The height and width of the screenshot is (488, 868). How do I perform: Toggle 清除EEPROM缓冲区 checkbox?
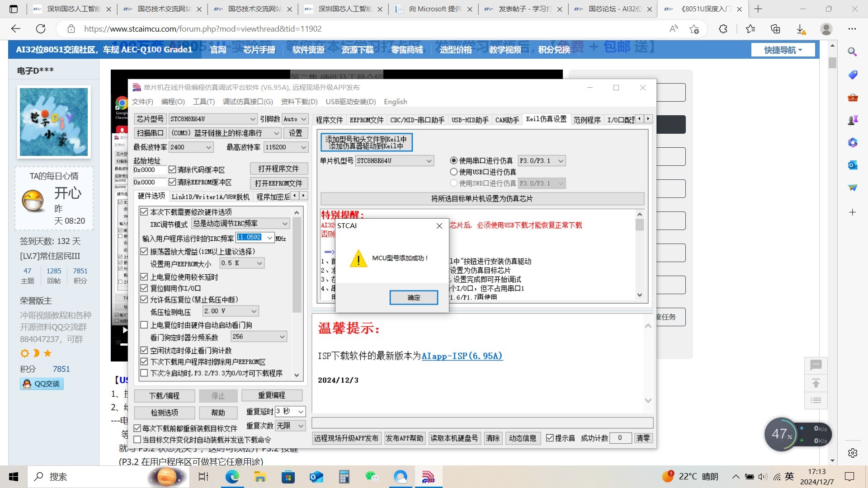pos(172,182)
